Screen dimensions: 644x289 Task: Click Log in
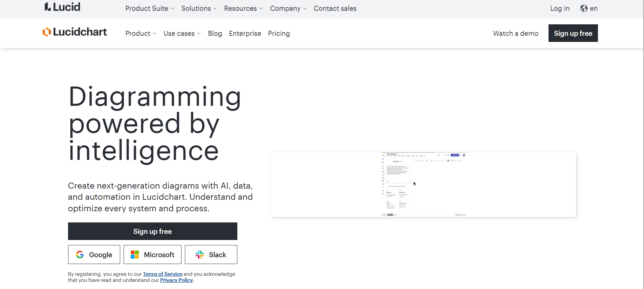560,8
